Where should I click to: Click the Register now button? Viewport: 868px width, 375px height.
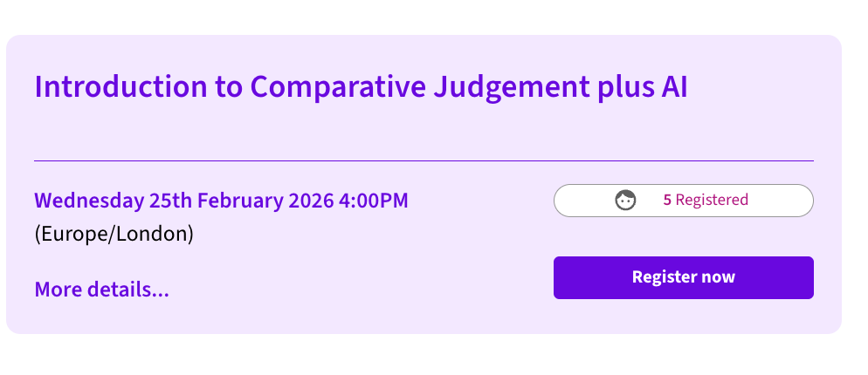(x=683, y=277)
